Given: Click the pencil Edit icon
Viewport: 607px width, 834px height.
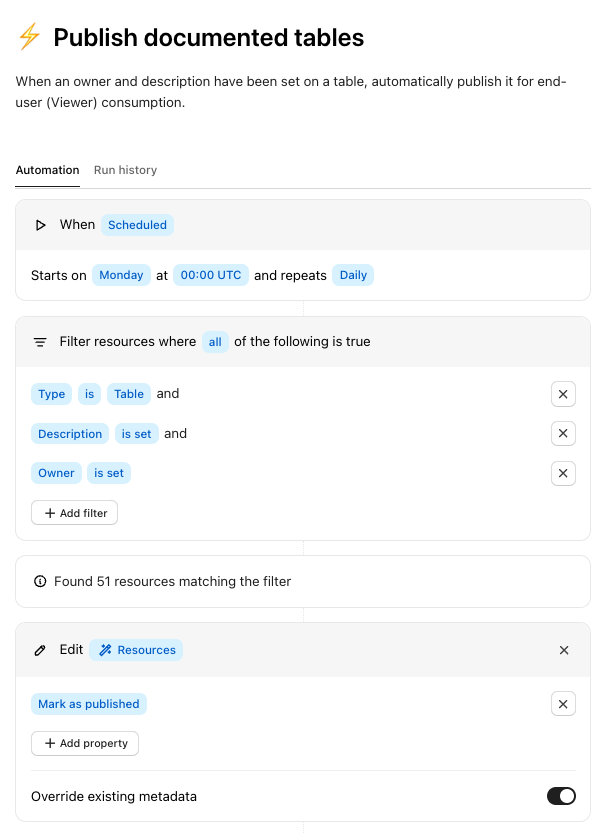Looking at the screenshot, I should pyautogui.click(x=41, y=650).
